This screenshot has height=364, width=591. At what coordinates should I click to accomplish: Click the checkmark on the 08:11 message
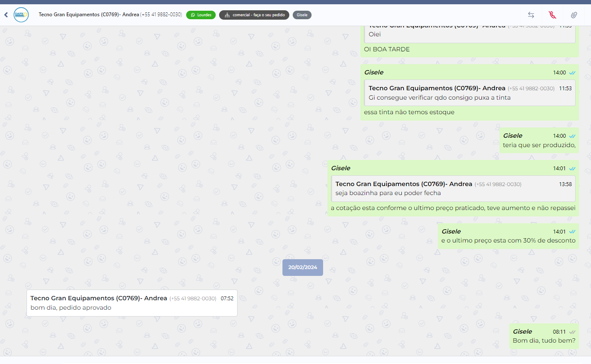click(572, 332)
